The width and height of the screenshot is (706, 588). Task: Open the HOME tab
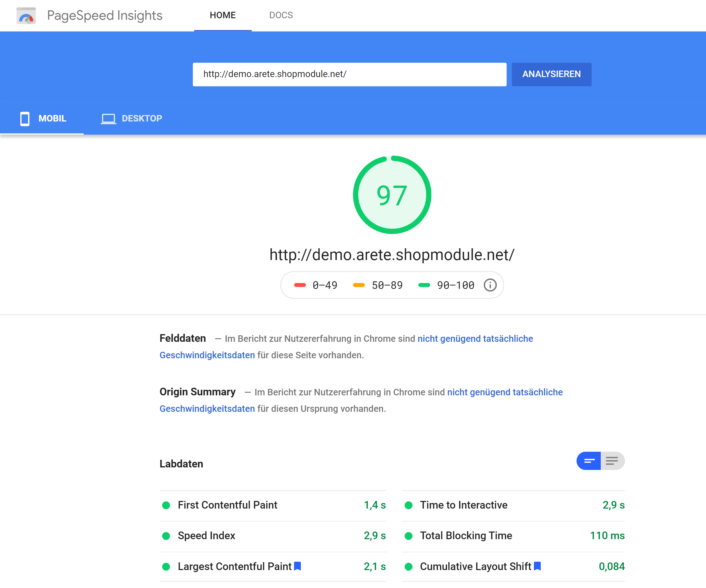pos(223,15)
